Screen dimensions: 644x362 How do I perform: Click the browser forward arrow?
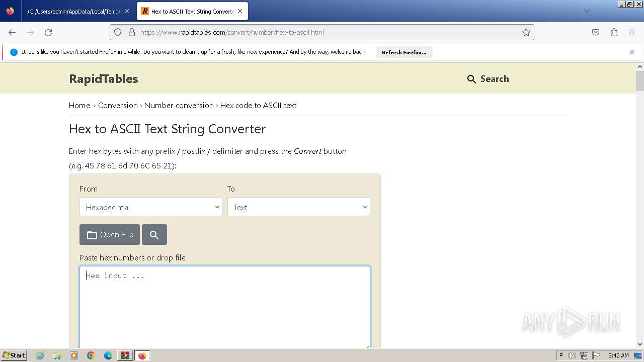(x=30, y=32)
